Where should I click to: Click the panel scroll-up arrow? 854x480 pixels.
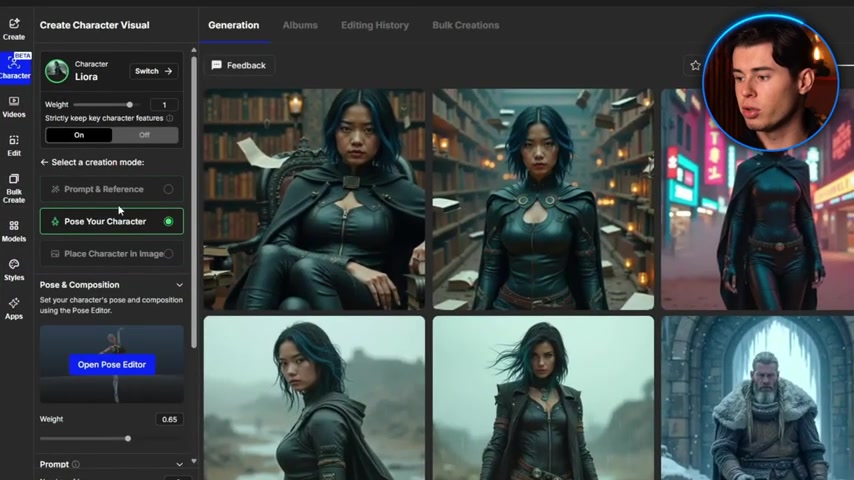(x=194, y=50)
